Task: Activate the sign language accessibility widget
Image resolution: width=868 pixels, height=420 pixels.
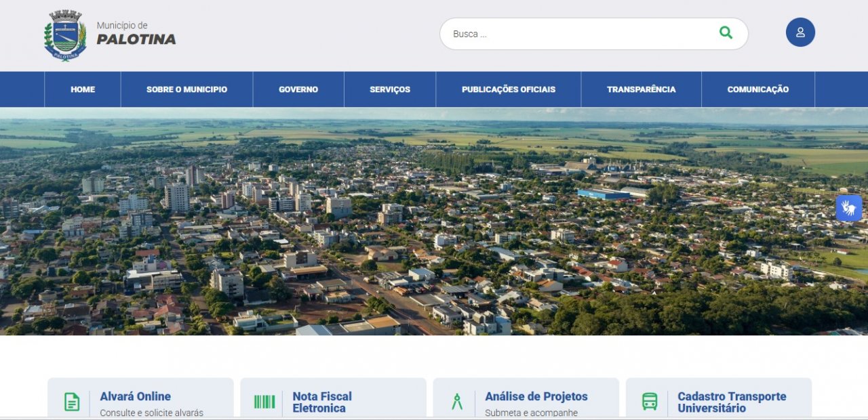Action: pos(848,208)
